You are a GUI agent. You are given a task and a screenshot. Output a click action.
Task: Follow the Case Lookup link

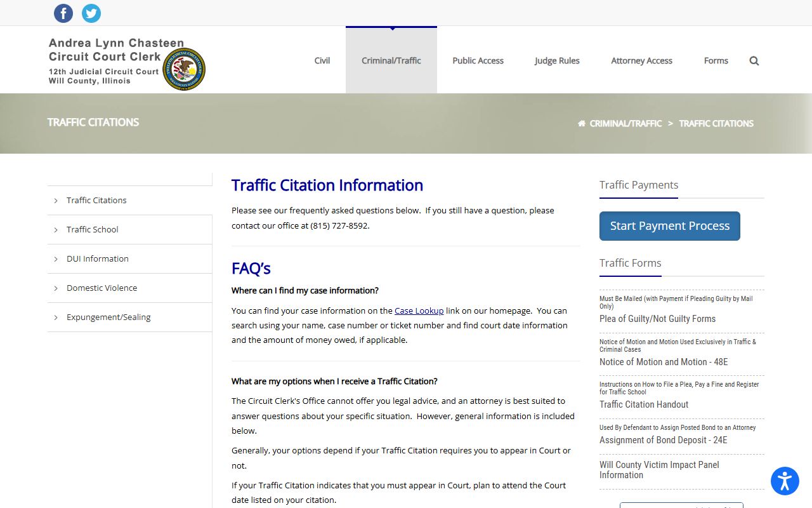[x=419, y=311]
